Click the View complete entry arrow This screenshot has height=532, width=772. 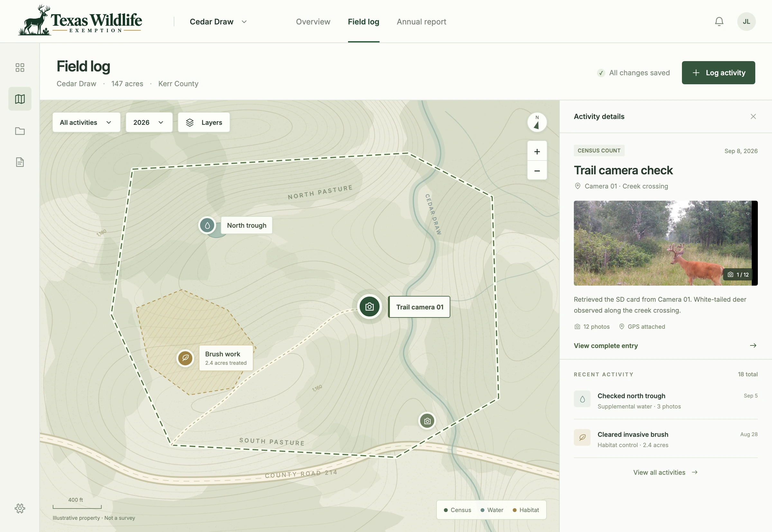coord(753,346)
